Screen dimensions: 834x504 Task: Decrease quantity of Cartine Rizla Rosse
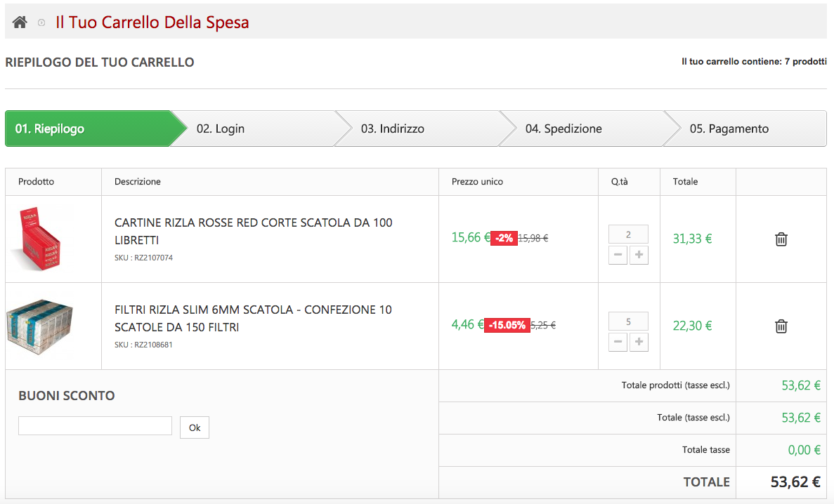pyautogui.click(x=618, y=256)
